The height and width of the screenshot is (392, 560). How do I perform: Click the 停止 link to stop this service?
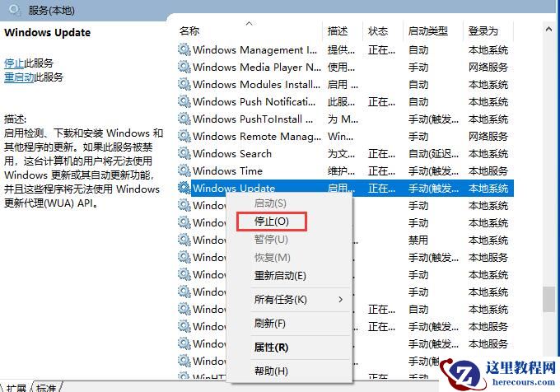click(x=14, y=63)
